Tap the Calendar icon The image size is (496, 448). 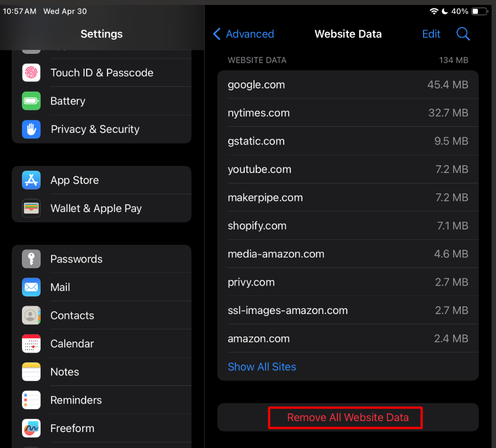(31, 344)
